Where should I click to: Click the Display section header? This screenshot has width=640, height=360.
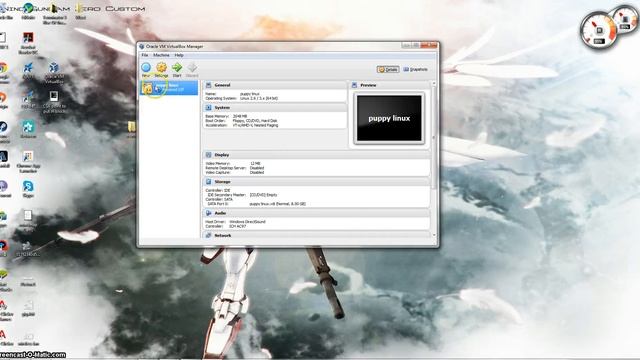[316, 155]
